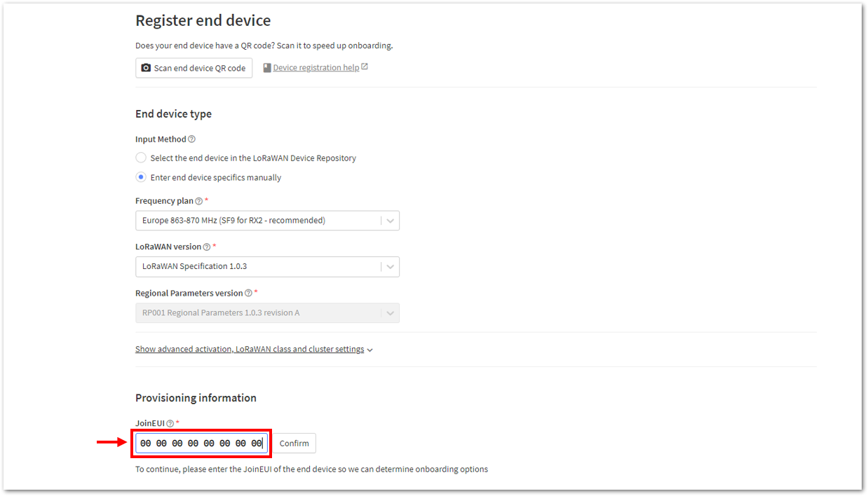
Task: Click the Confirm button for JoinEUI
Action: point(294,443)
